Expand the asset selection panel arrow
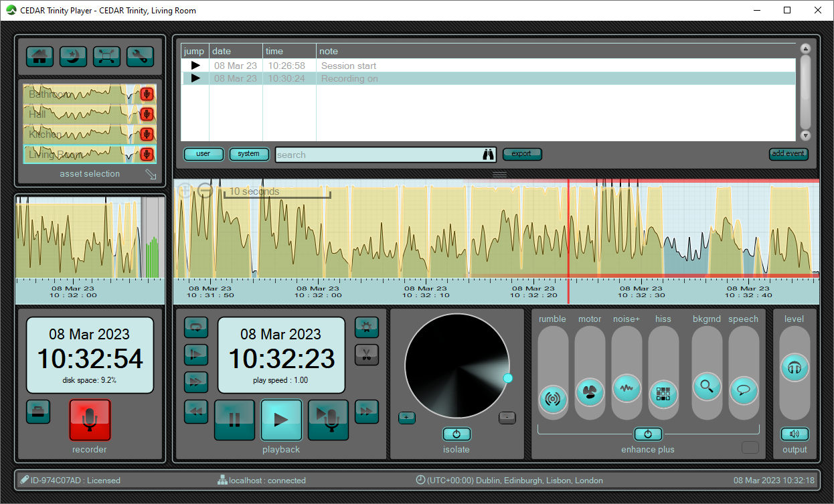This screenshot has height=504, width=834. [x=151, y=175]
